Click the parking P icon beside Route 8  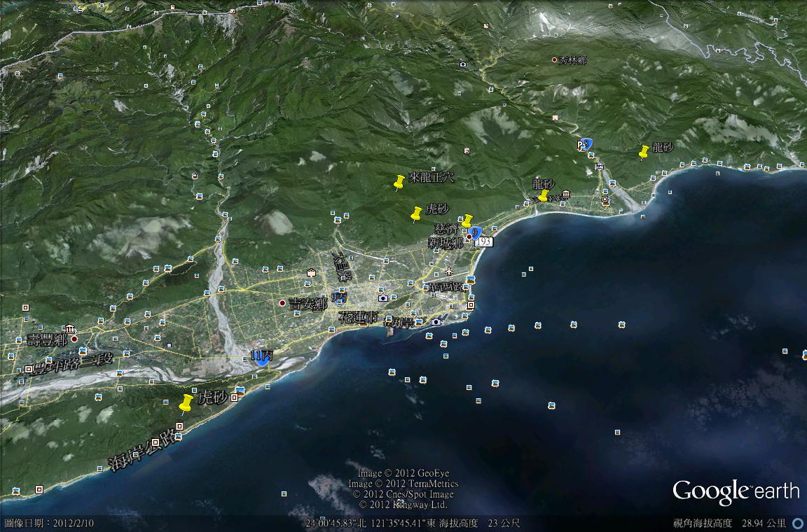(x=579, y=145)
